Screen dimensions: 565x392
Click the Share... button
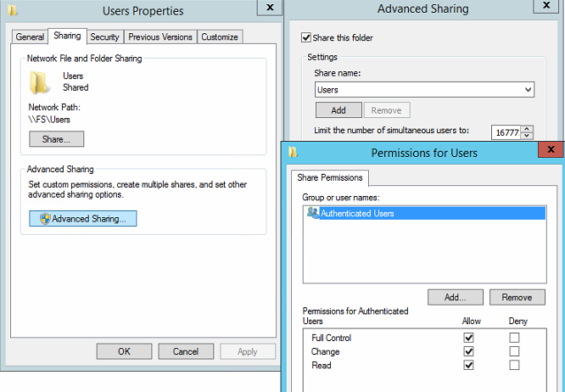point(57,139)
